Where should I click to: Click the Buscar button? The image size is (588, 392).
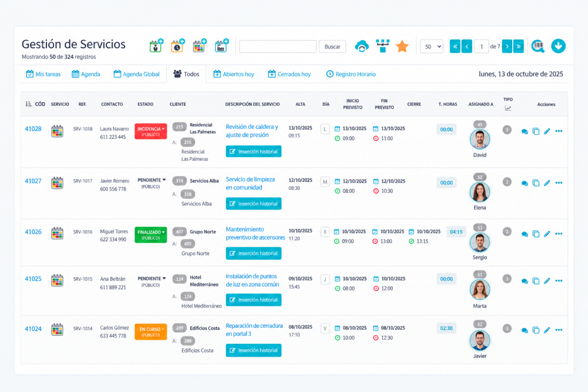click(332, 46)
